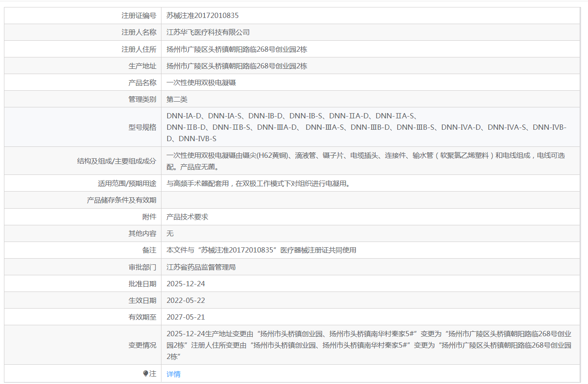This screenshot has width=588, height=384.
Task: Click the 第二类 category value
Action: coord(177,99)
